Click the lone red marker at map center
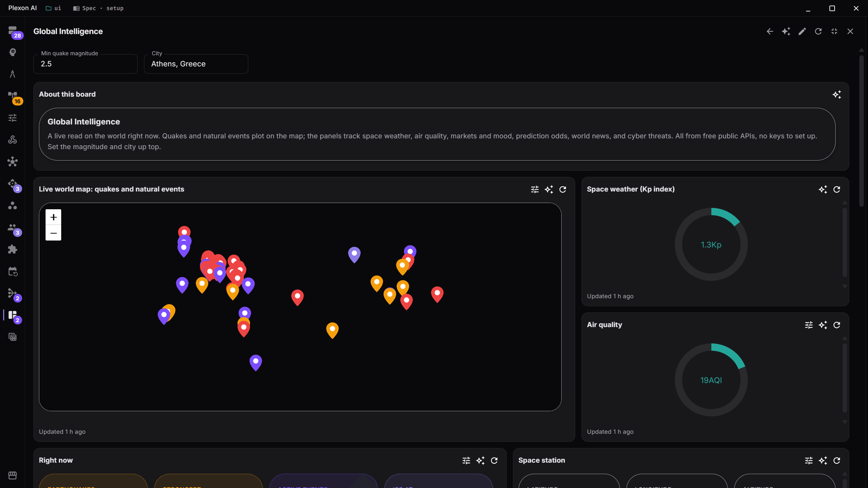This screenshot has height=488, width=868. pos(297,297)
